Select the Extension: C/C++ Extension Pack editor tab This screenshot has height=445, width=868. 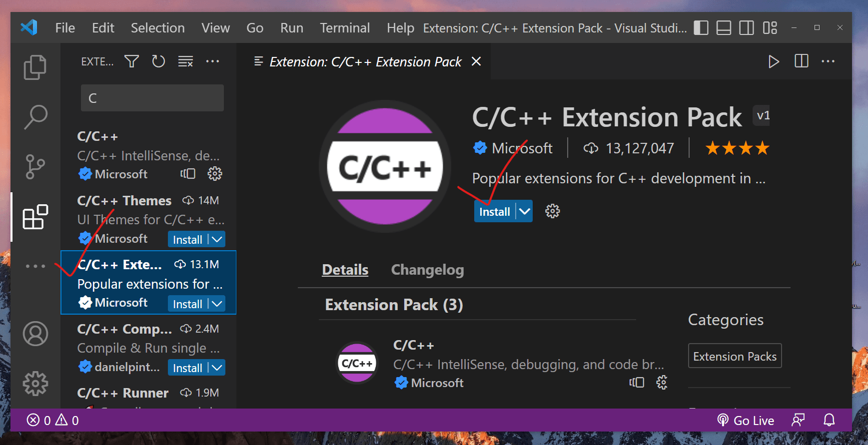tap(365, 61)
